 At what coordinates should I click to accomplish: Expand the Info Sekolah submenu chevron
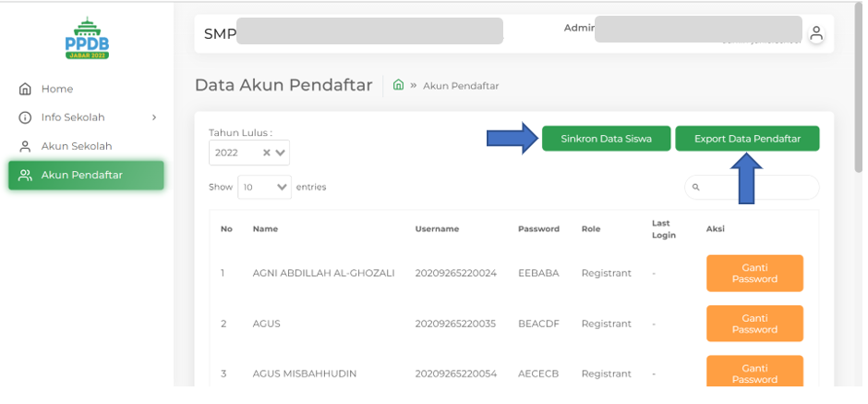pyautogui.click(x=154, y=117)
